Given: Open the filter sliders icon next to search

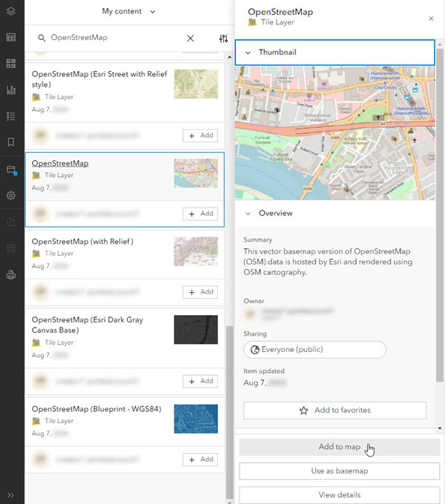Looking at the screenshot, I should [x=223, y=39].
